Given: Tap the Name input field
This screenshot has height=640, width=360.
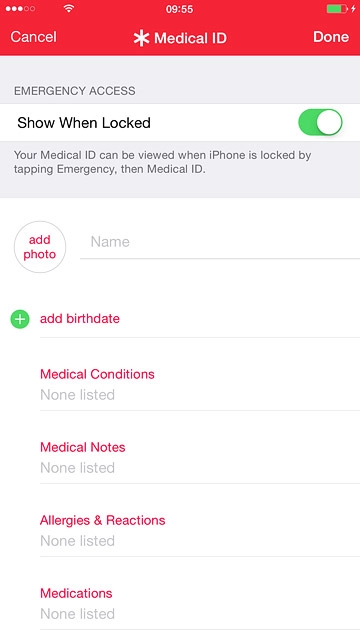Looking at the screenshot, I should [220, 242].
